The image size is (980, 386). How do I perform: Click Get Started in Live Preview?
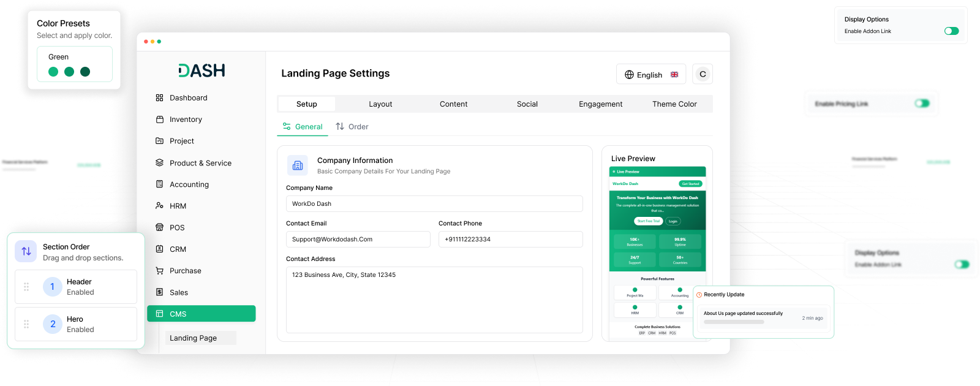pyautogui.click(x=690, y=184)
